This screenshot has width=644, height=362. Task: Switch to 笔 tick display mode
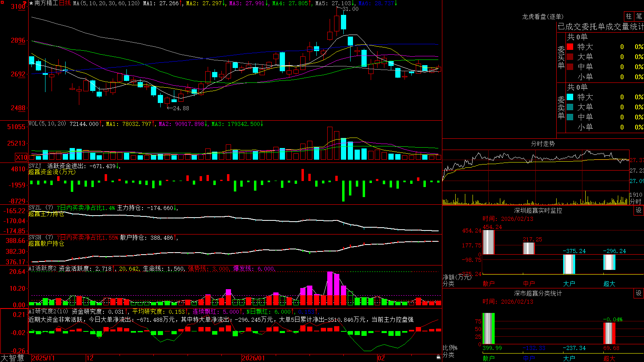(x=639, y=16)
